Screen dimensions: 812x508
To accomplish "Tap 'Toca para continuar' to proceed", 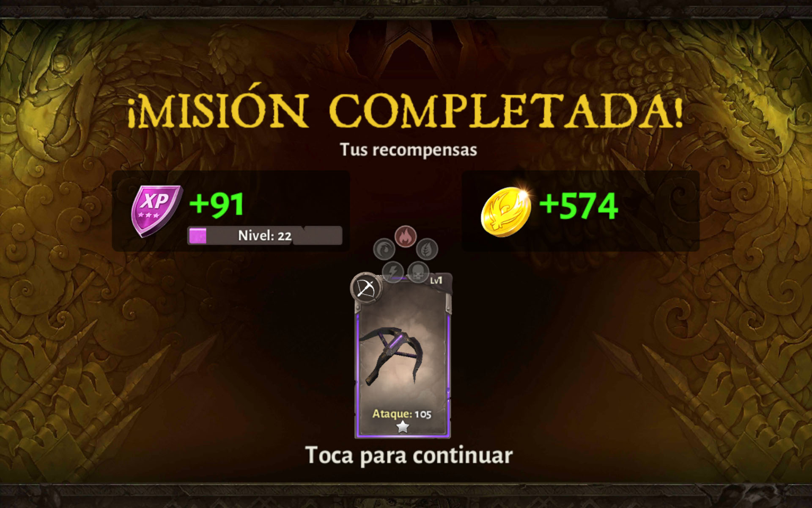I will [409, 456].
